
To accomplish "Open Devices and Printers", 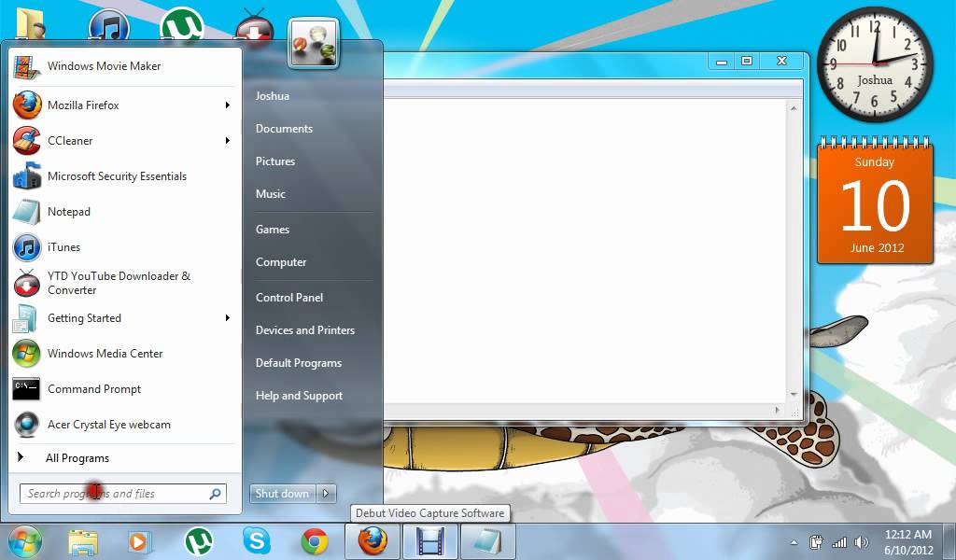I will (305, 330).
